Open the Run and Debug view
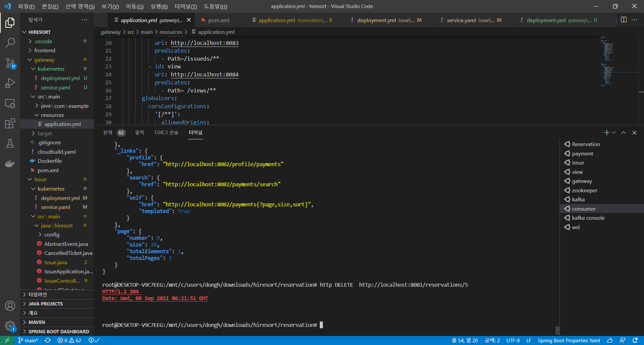Image resolution: width=644 pixels, height=345 pixels. (10, 83)
